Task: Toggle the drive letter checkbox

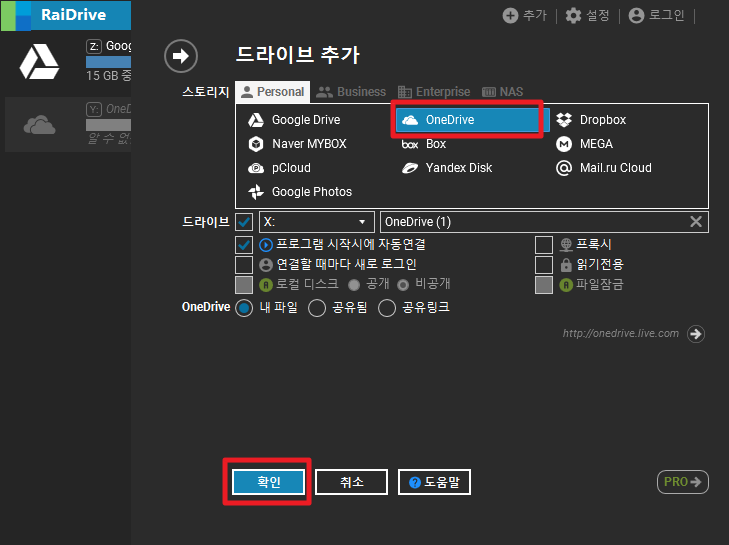Action: point(244,222)
